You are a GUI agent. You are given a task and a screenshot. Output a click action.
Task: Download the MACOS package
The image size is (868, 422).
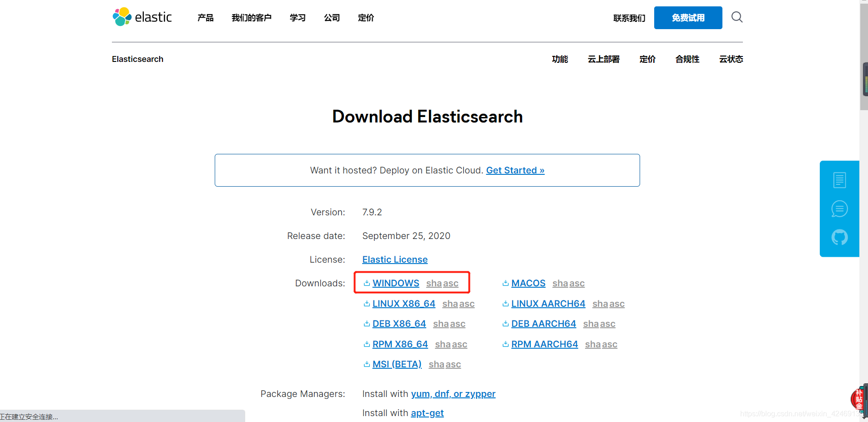(x=528, y=283)
